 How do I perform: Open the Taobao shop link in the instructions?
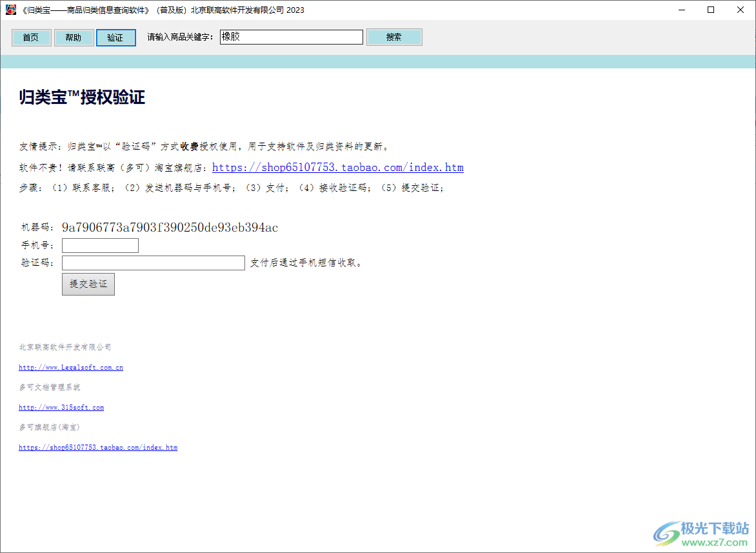(338, 167)
